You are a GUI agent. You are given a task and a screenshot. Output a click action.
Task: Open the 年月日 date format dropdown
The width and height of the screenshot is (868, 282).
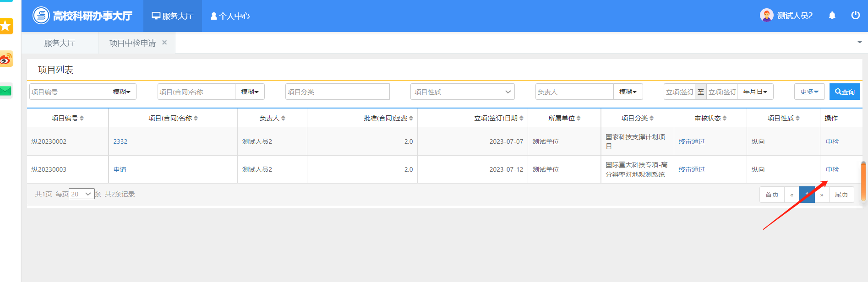755,92
